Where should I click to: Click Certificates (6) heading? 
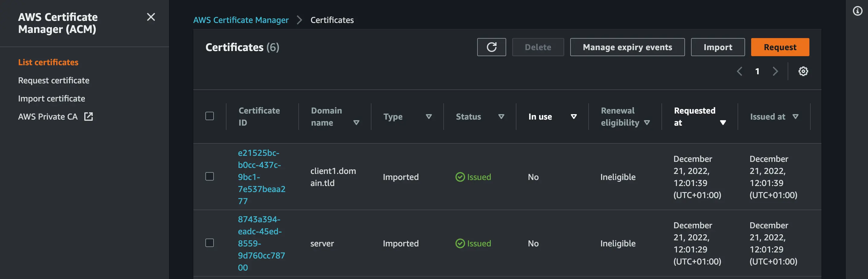click(242, 47)
